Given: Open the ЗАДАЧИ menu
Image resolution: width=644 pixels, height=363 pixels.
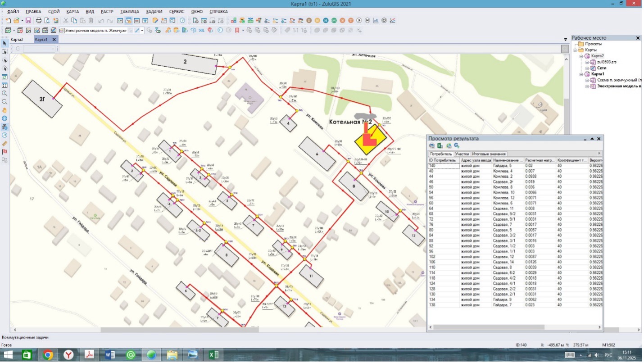Looking at the screenshot, I should pos(154,11).
